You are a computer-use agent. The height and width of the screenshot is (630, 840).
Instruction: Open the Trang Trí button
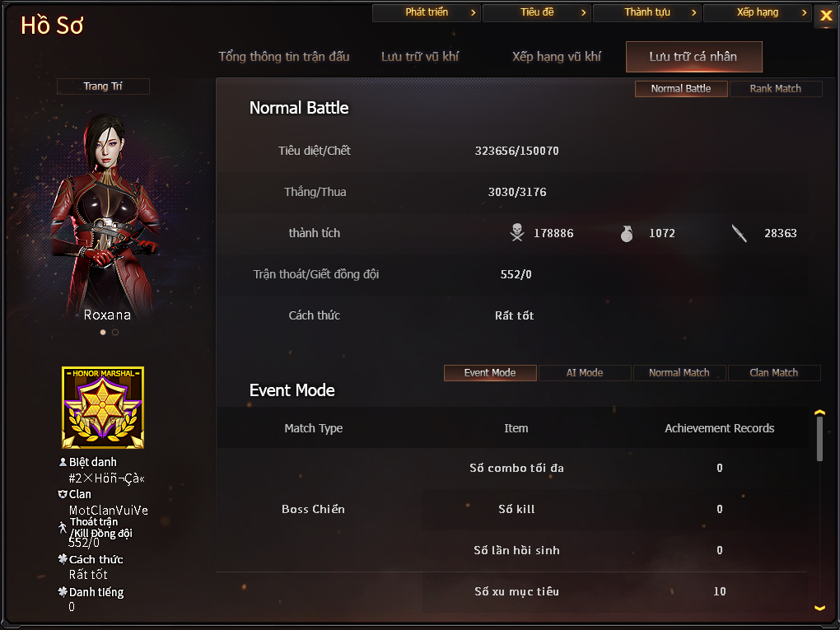[x=103, y=86]
